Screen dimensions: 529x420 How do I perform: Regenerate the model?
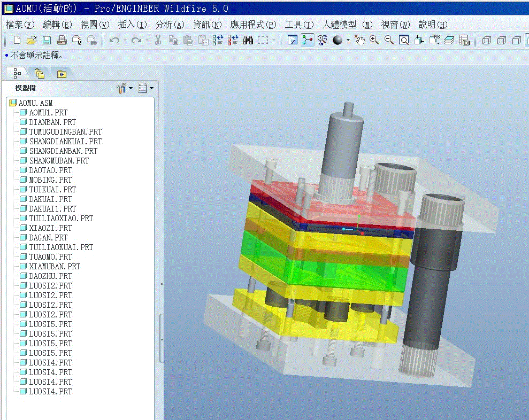[218, 40]
